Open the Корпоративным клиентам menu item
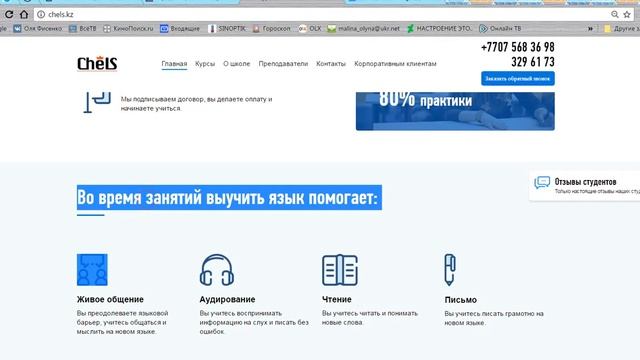The width and height of the screenshot is (640, 360). click(x=396, y=64)
